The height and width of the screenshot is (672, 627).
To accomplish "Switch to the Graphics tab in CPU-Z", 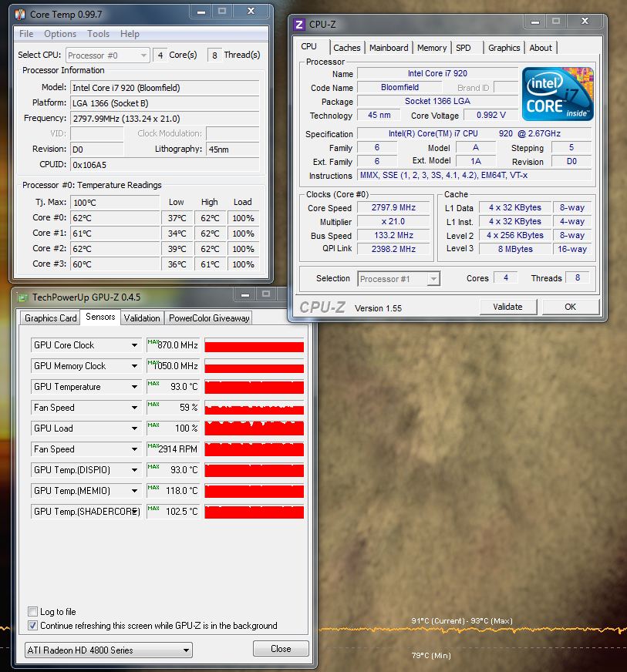I will [504, 48].
